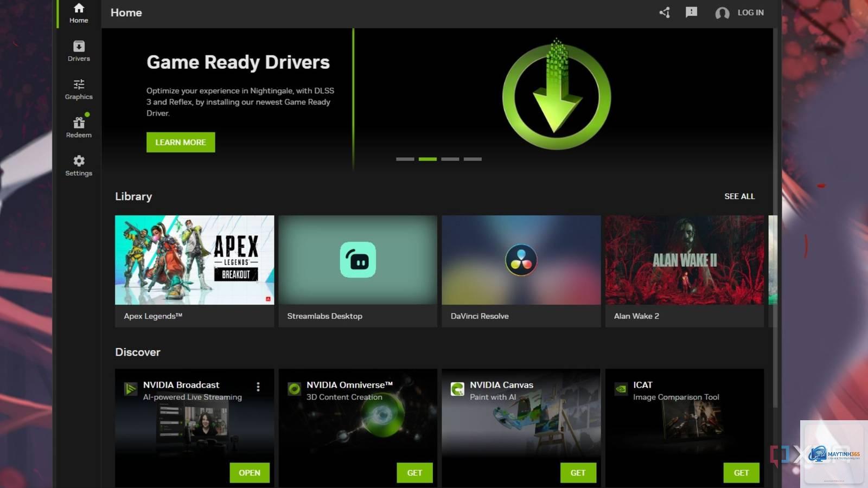Open NVIDIA Broadcast three-dot options menu
Viewport: 868px width, 488px height.
click(258, 387)
